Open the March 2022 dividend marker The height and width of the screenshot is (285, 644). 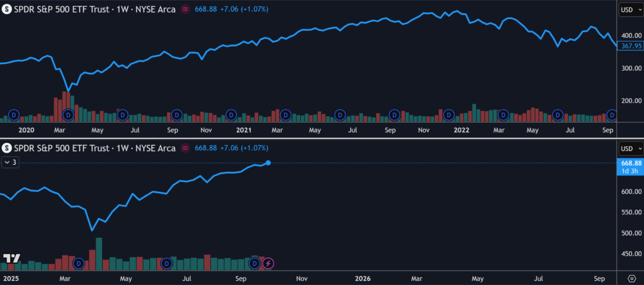pyautogui.click(x=503, y=115)
